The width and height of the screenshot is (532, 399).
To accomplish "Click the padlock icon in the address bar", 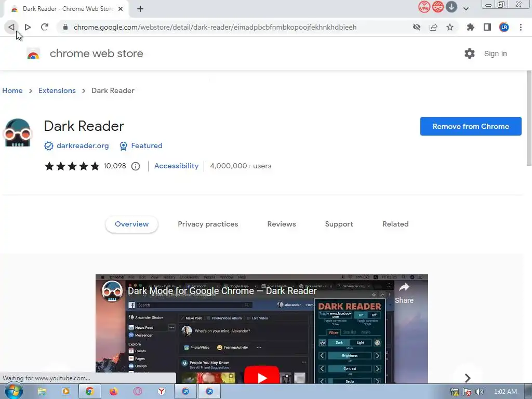I will coord(65,27).
